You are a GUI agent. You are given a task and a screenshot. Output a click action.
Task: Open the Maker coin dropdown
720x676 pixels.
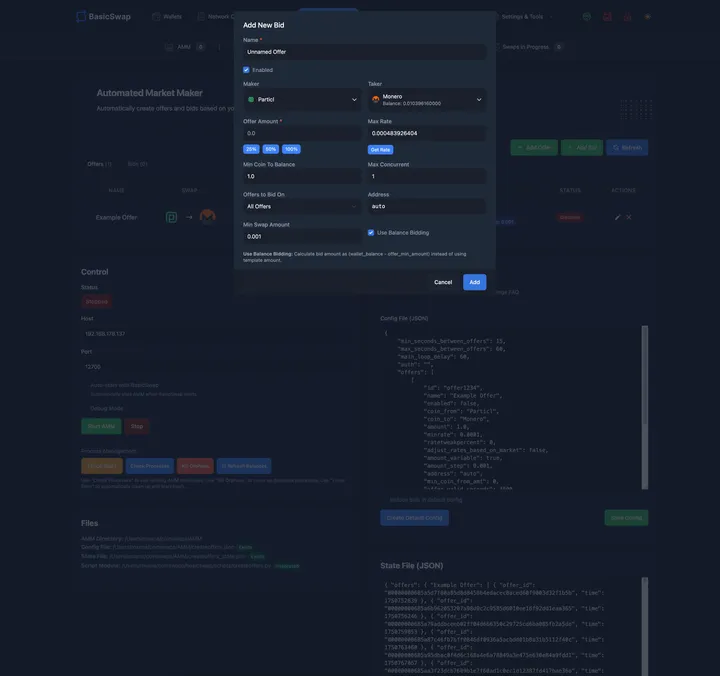tap(302, 100)
